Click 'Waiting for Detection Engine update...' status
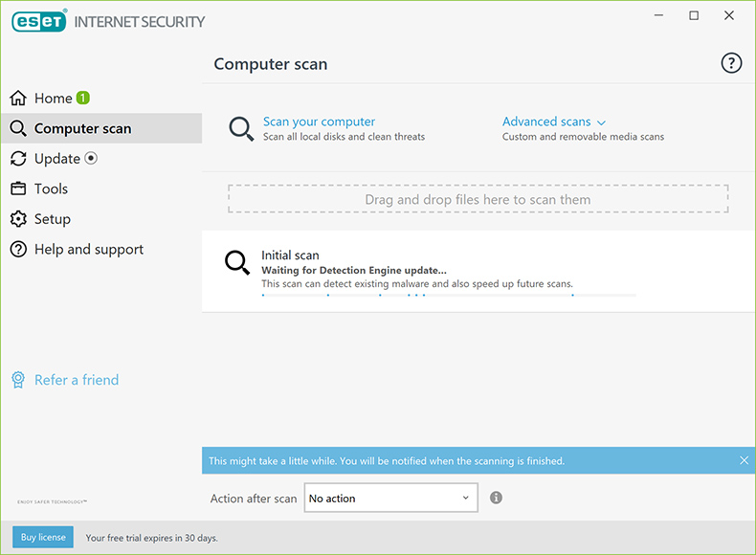The image size is (756, 555). (x=354, y=270)
